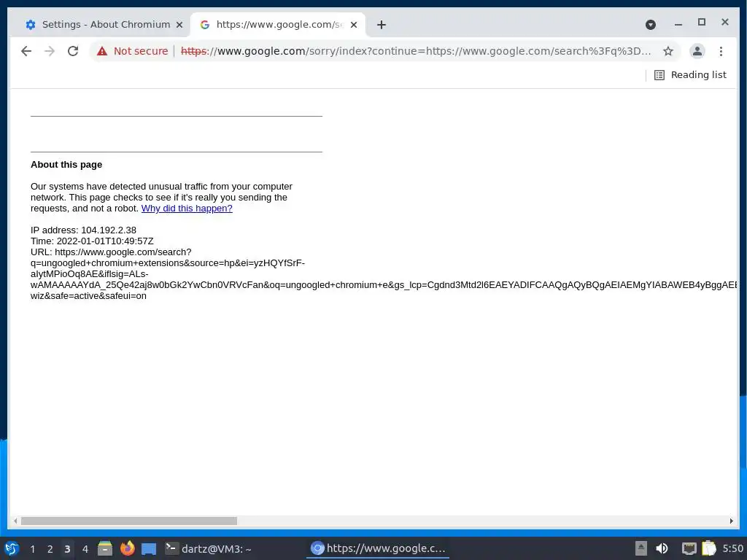The image size is (747, 560).
Task: Expand the tab search dropdown arrow
Action: click(x=650, y=25)
